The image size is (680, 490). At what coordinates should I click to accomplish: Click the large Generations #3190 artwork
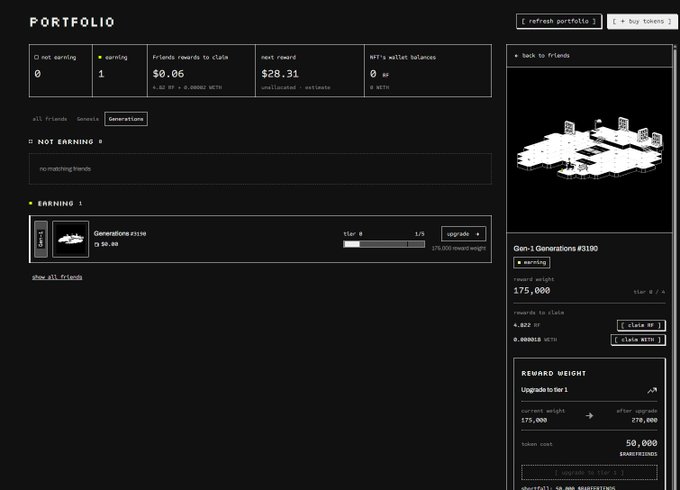(589, 150)
